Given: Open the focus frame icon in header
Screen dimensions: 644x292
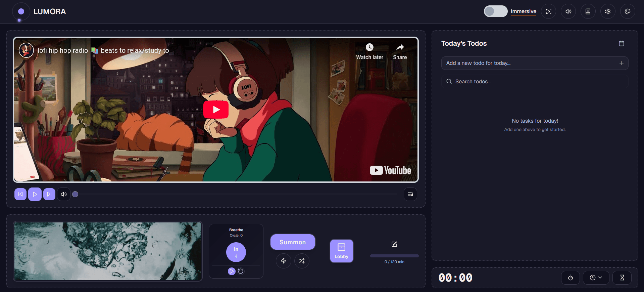Looking at the screenshot, I should point(549,11).
